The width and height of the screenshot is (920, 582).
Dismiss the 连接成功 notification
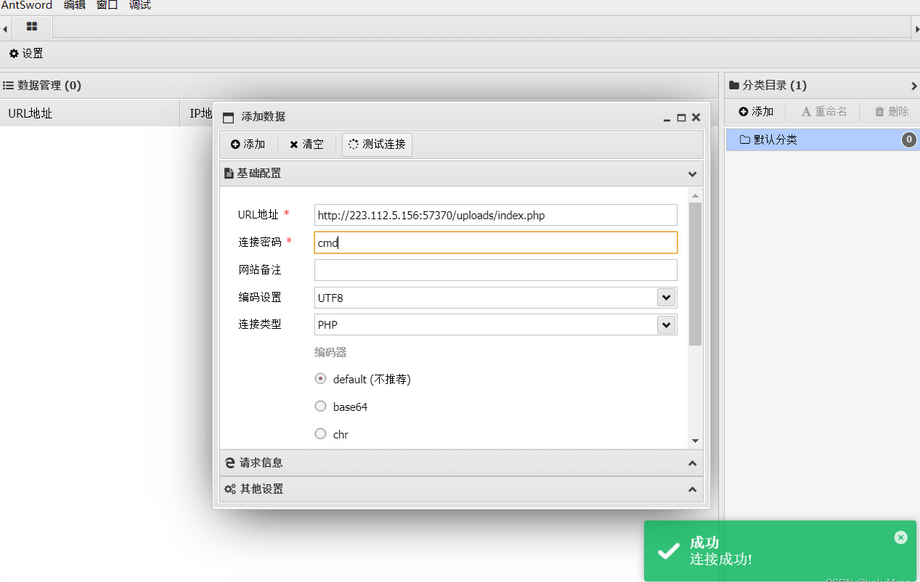point(901,537)
